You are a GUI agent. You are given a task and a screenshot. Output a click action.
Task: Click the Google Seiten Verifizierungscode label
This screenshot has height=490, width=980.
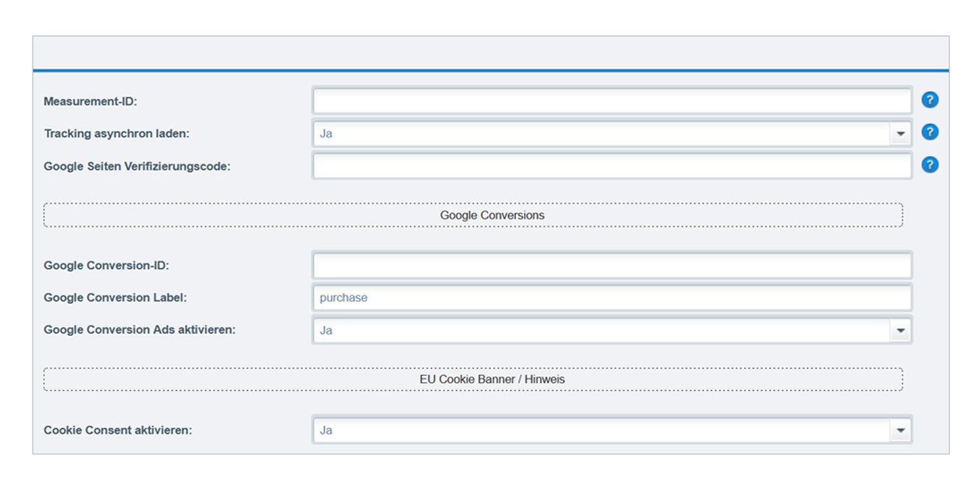pos(137,166)
